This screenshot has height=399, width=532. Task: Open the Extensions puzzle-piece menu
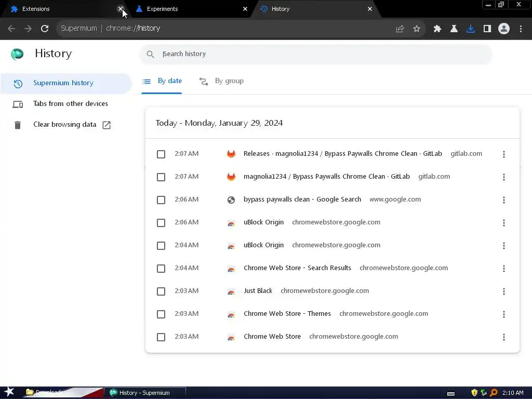pos(437,29)
